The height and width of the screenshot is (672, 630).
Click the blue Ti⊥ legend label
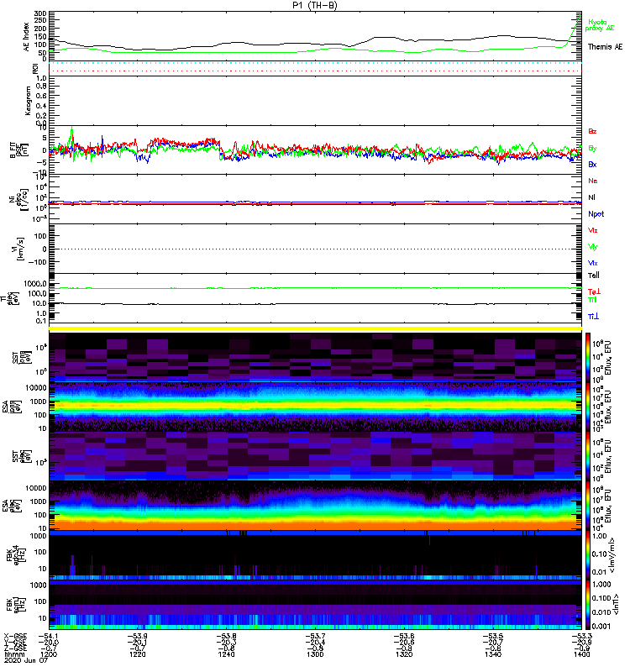pyautogui.click(x=593, y=317)
